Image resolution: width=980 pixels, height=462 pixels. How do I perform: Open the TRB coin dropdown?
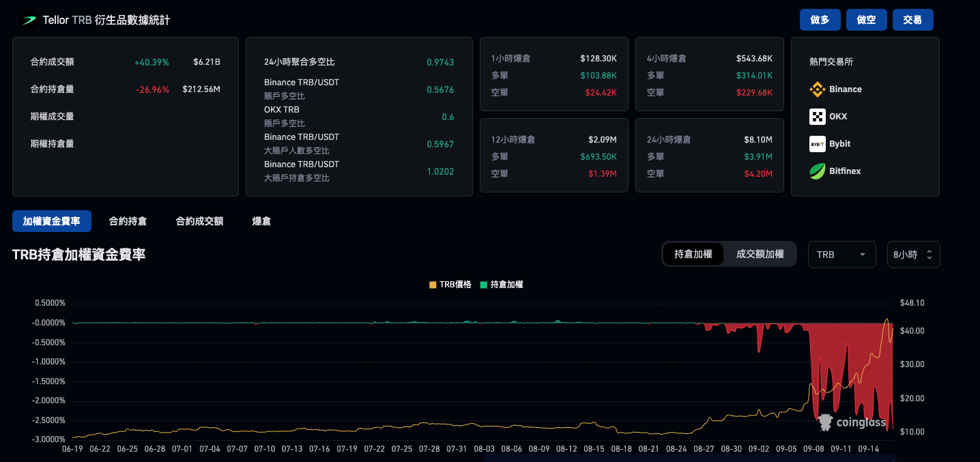tap(841, 254)
